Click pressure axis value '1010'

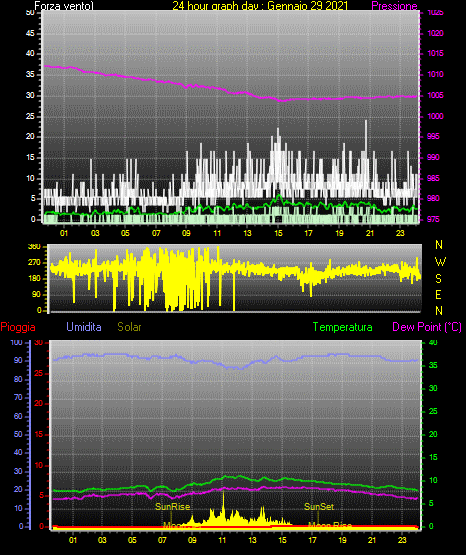click(435, 74)
